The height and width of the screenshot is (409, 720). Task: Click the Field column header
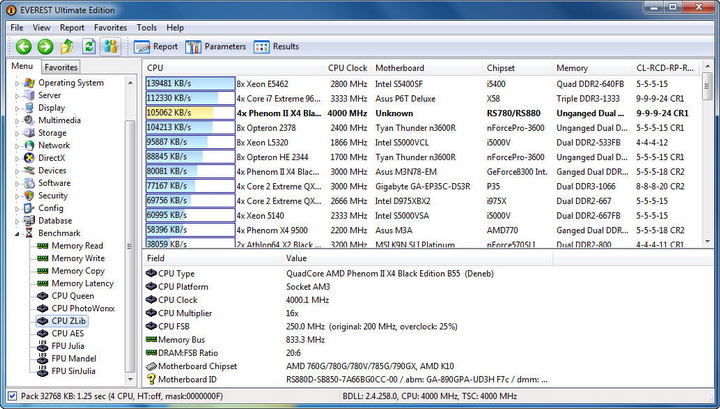click(x=212, y=258)
